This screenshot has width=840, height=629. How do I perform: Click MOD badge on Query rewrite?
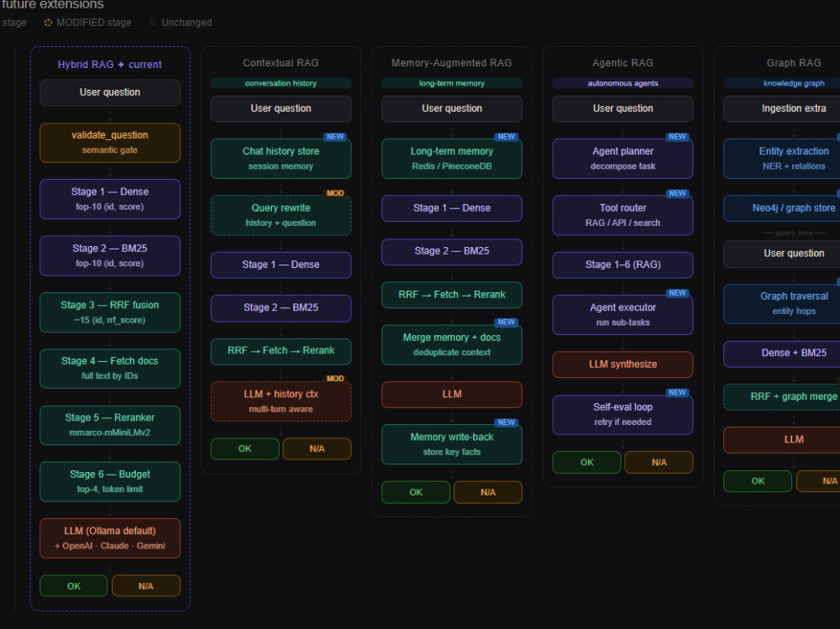(335, 193)
